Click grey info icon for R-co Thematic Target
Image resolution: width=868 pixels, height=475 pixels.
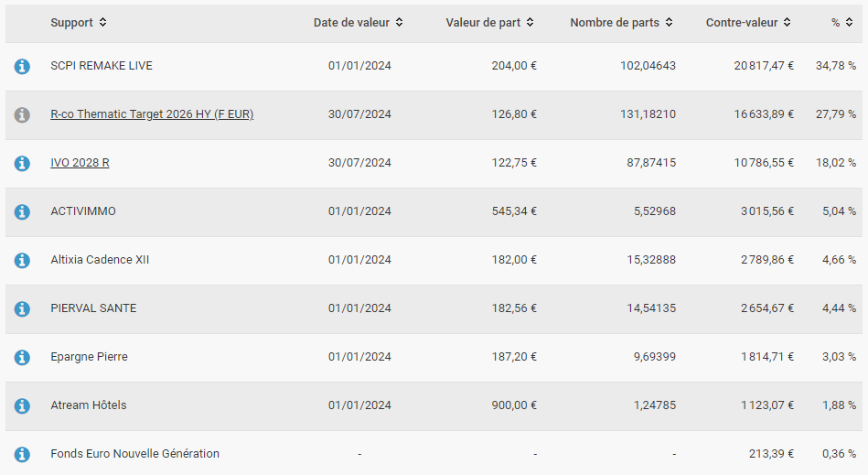pyautogui.click(x=22, y=114)
